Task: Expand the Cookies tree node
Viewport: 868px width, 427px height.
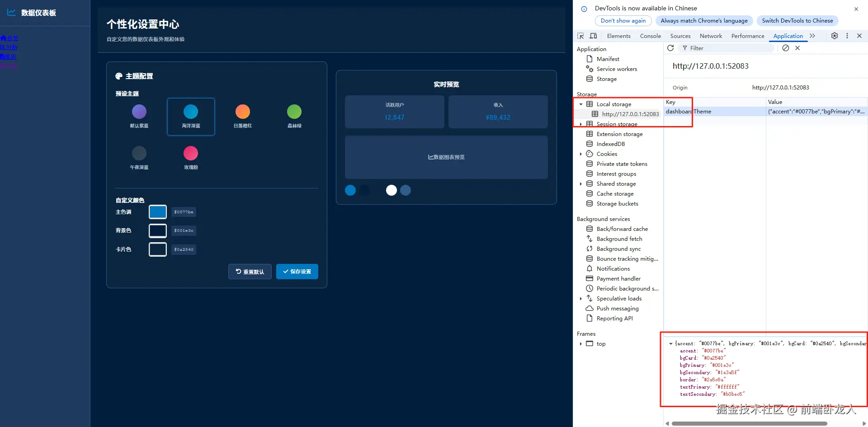Action: (x=581, y=154)
